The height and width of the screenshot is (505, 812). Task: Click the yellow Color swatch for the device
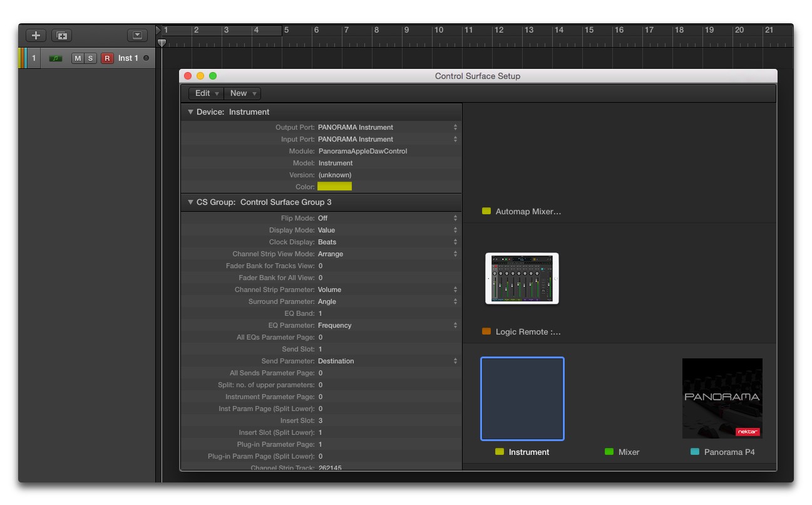334,187
